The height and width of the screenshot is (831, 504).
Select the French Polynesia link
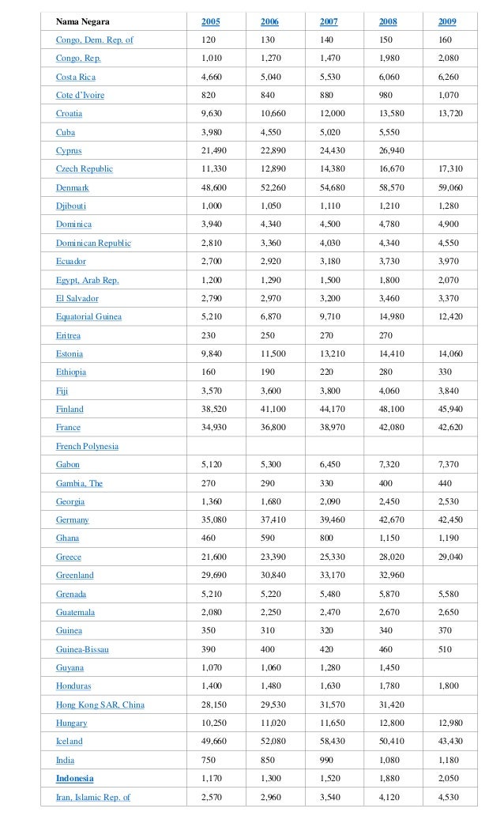[87, 446]
